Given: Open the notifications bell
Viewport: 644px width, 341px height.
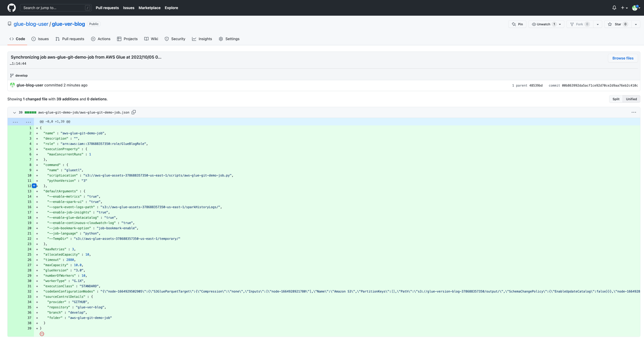Looking at the screenshot, I should pyautogui.click(x=614, y=8).
